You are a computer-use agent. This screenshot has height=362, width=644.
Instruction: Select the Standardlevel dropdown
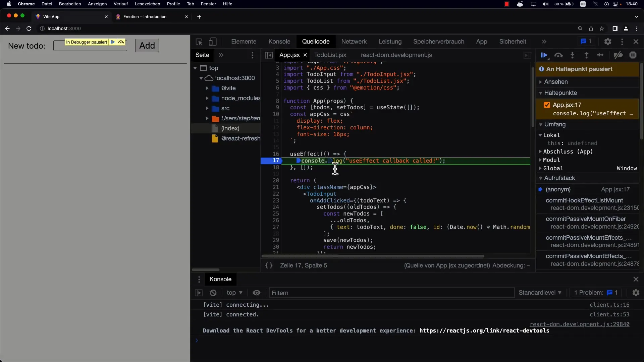540,292
